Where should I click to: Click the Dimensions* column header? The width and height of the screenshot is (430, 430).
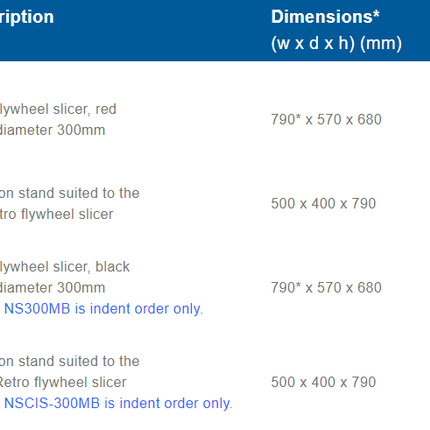click(x=325, y=17)
